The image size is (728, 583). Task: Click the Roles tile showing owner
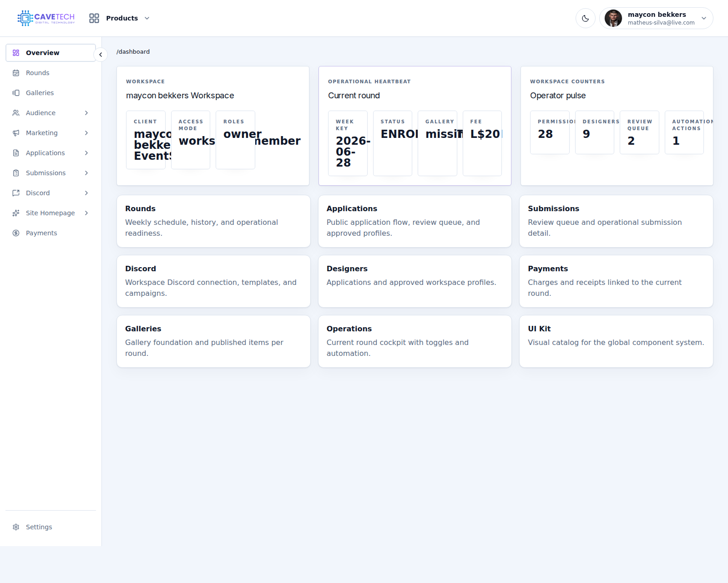235,140
